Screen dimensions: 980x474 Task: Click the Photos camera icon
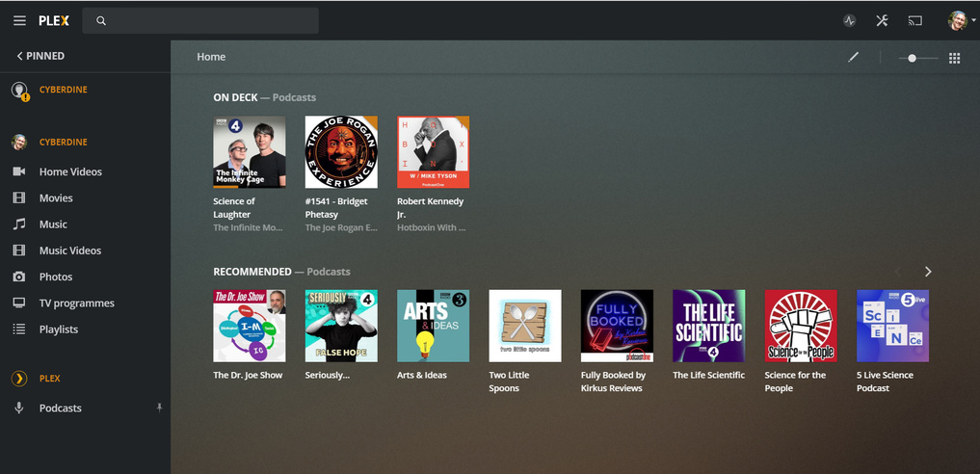click(19, 276)
